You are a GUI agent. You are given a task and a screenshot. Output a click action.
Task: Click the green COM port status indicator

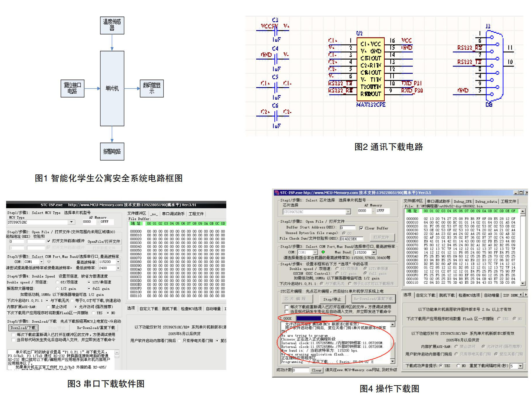323,252
